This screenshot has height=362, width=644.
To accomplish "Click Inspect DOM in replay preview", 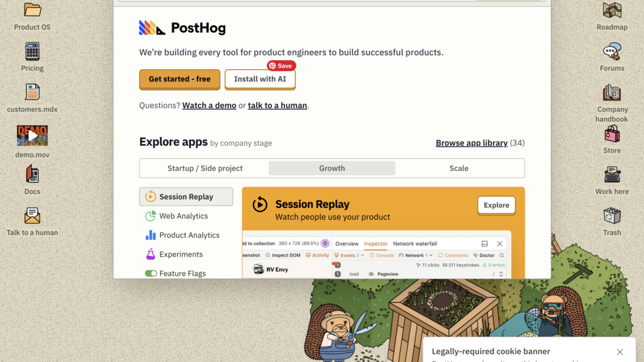I will pyautogui.click(x=282, y=255).
